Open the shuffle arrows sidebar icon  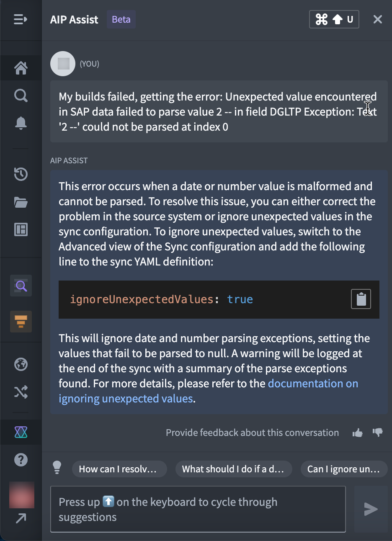click(x=21, y=392)
